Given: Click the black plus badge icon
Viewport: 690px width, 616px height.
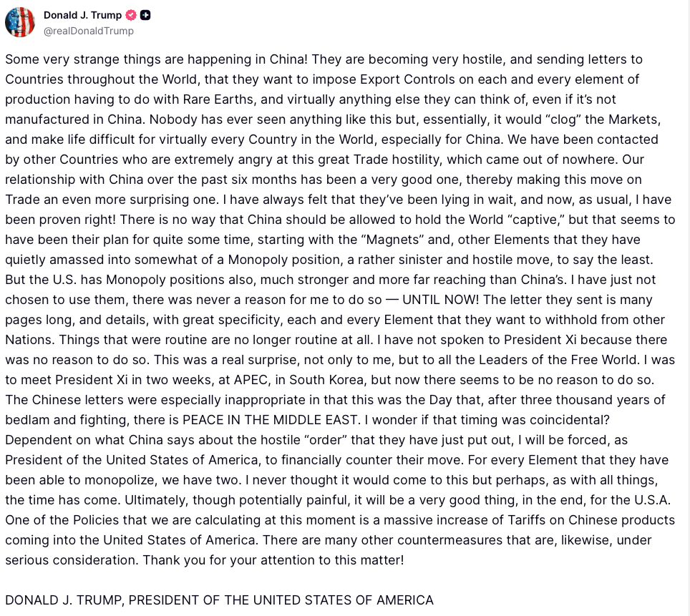Looking at the screenshot, I should click(x=145, y=15).
